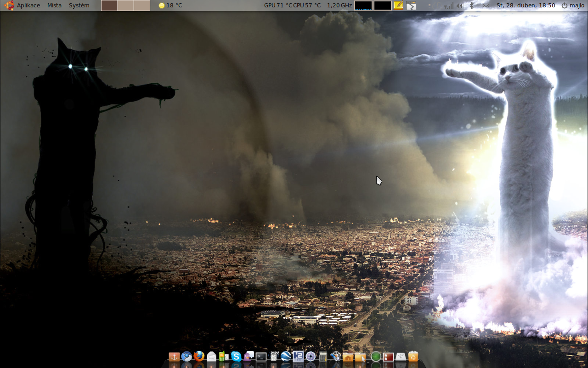
Task: Launch Firefox from the dock
Action: [199, 356]
